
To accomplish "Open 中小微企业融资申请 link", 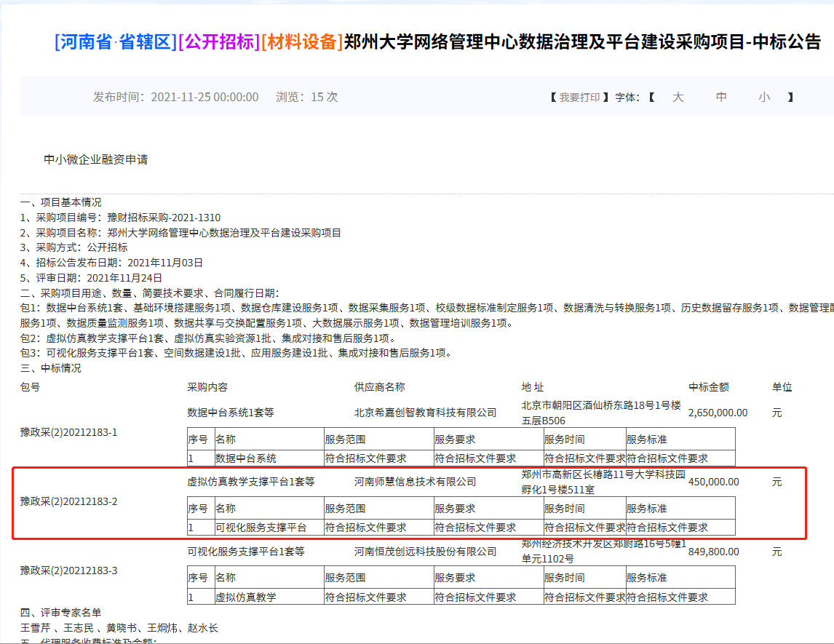I will coord(95,159).
